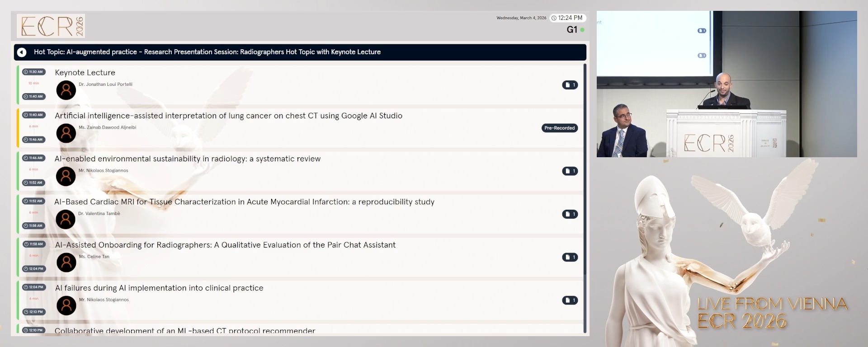This screenshot has height=347, width=868.
Task: Click the live speaker video thumbnail
Action: (726, 84)
